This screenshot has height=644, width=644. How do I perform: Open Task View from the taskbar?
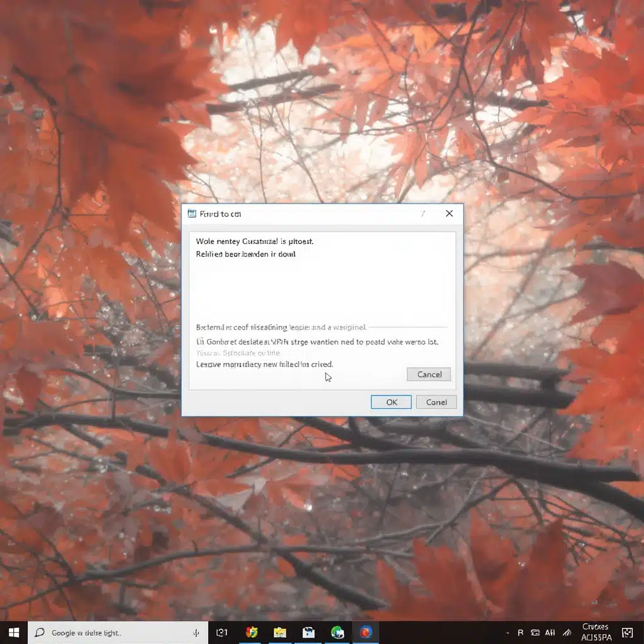click(x=222, y=632)
